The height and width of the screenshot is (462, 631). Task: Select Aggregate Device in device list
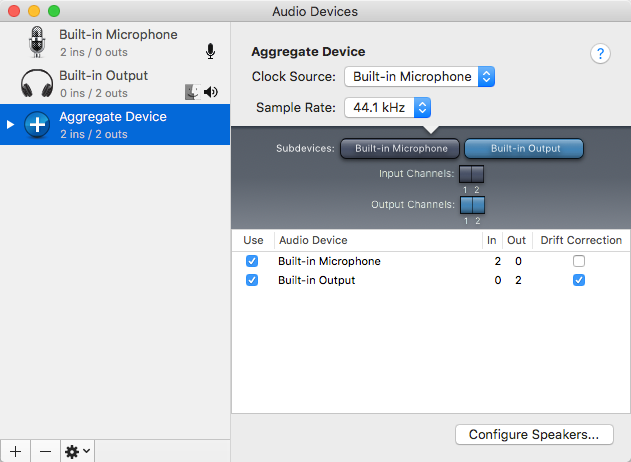tap(115, 125)
